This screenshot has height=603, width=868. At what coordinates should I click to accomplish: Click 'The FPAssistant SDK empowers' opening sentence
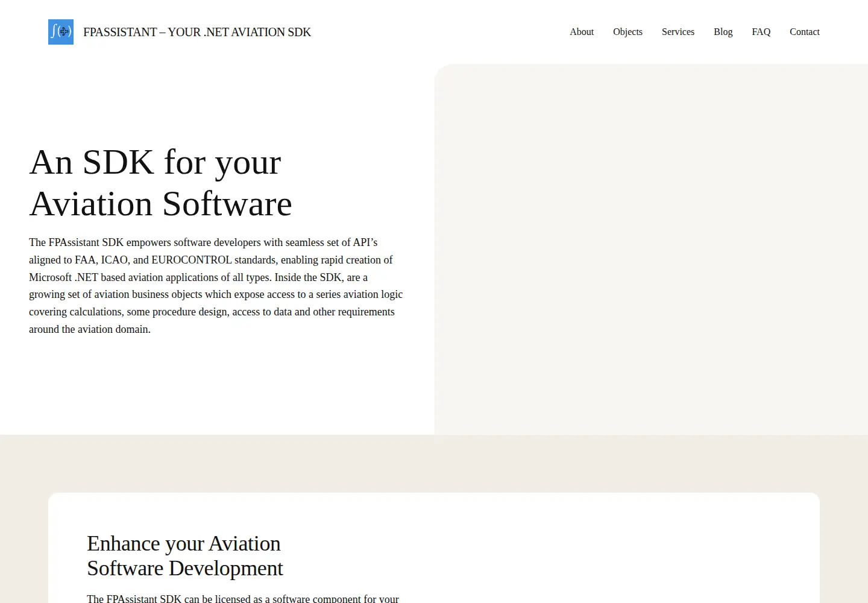click(100, 242)
